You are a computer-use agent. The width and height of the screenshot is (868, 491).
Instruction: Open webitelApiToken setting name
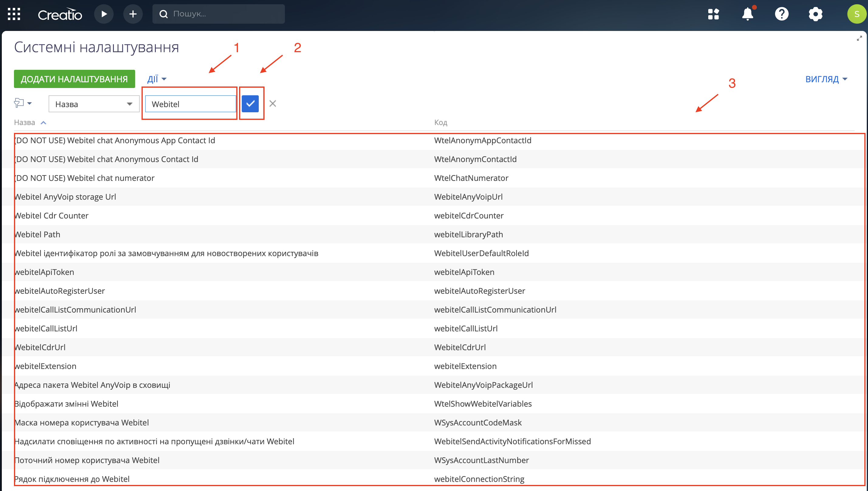(44, 272)
